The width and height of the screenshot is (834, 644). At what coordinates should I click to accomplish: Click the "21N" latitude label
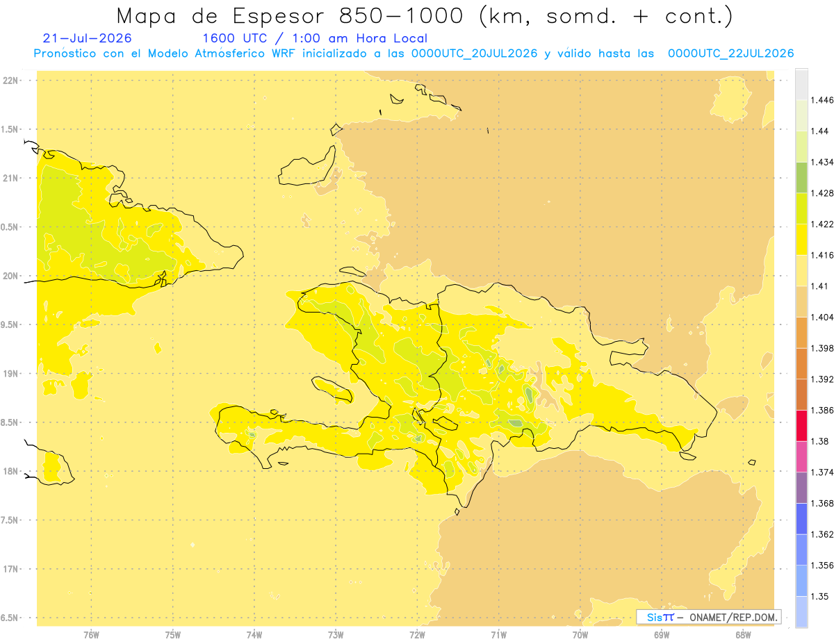pyautogui.click(x=10, y=178)
